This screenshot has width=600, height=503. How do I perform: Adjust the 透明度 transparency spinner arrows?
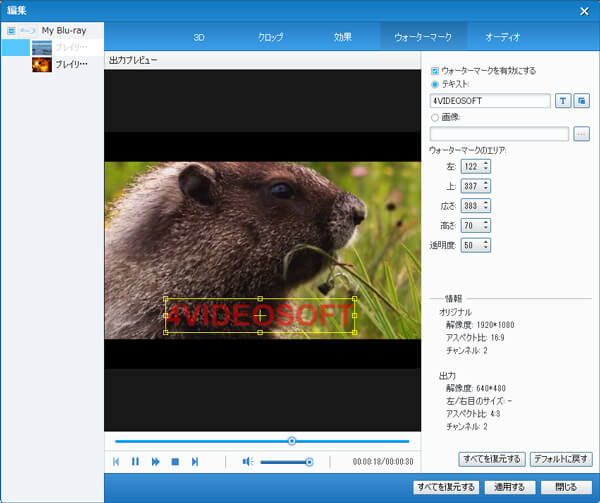pyautogui.click(x=486, y=244)
